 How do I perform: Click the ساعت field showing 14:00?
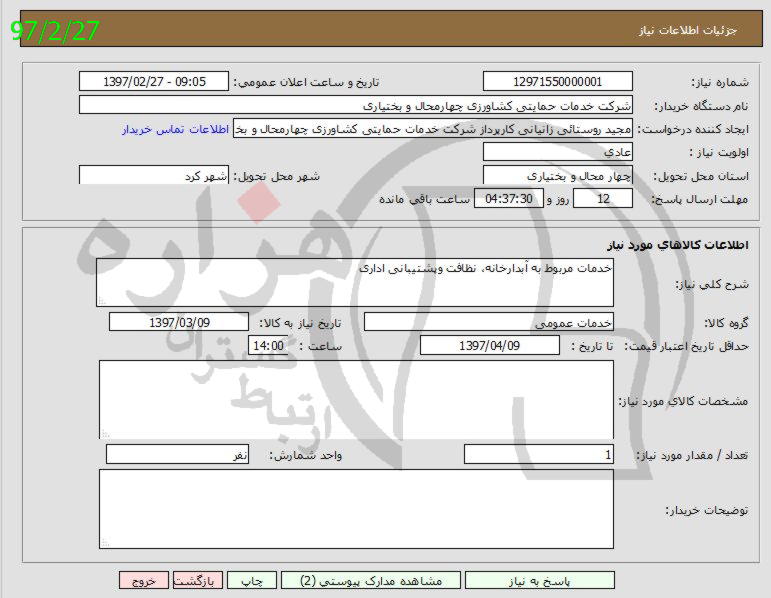coord(268,345)
